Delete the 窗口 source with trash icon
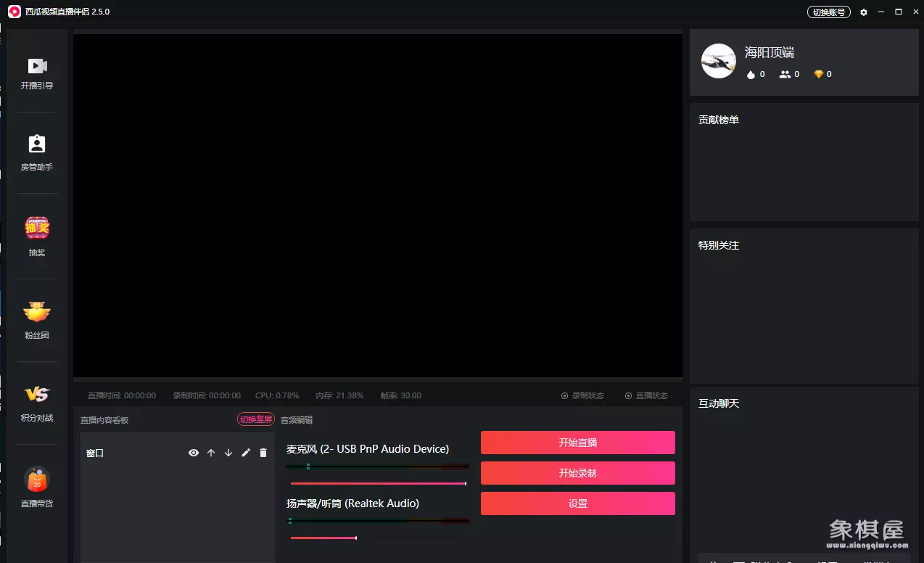Viewport: 924px width, 563px height. (263, 453)
